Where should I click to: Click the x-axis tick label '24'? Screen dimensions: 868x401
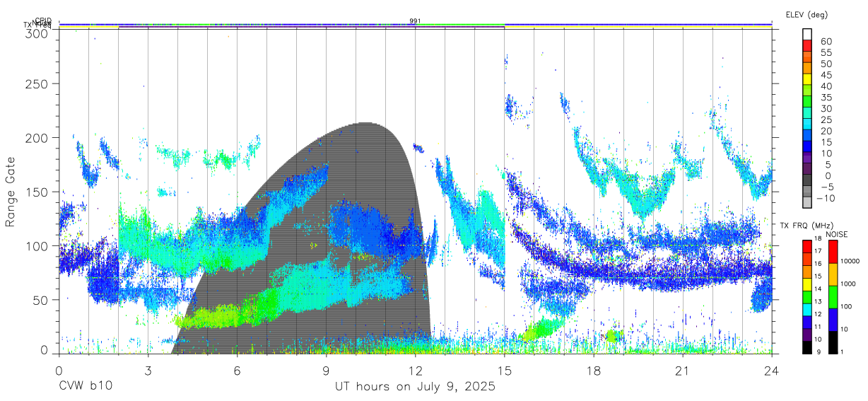(771, 371)
